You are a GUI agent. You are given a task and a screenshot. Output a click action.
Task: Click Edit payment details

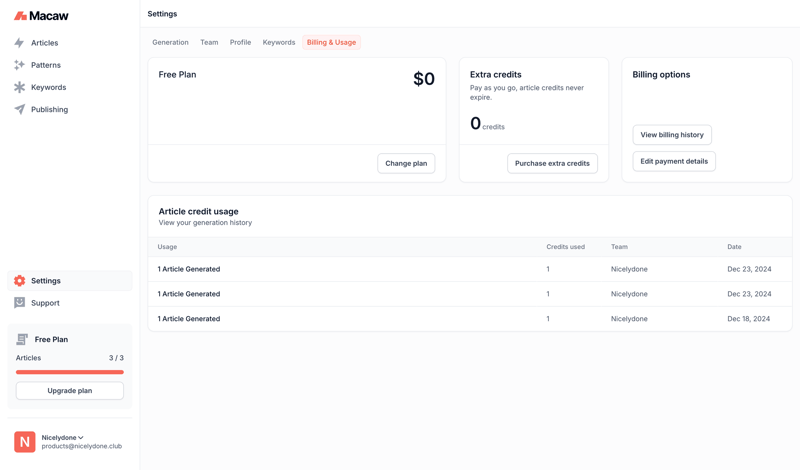[674, 161]
